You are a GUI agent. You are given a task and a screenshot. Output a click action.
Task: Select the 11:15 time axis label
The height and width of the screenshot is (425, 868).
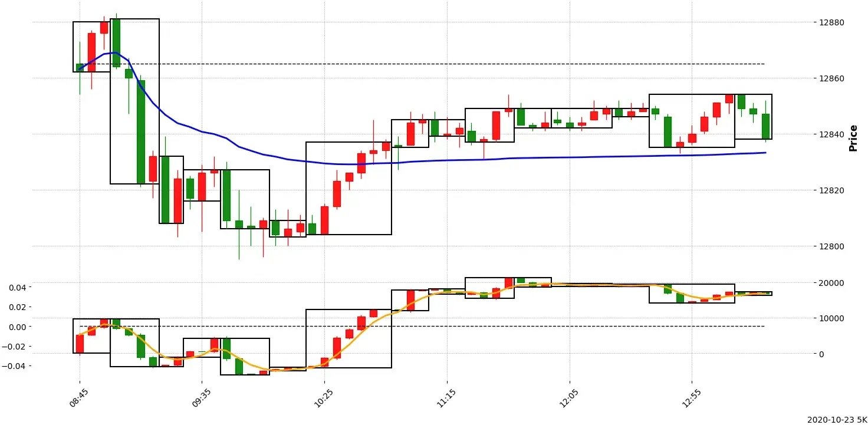(x=445, y=398)
